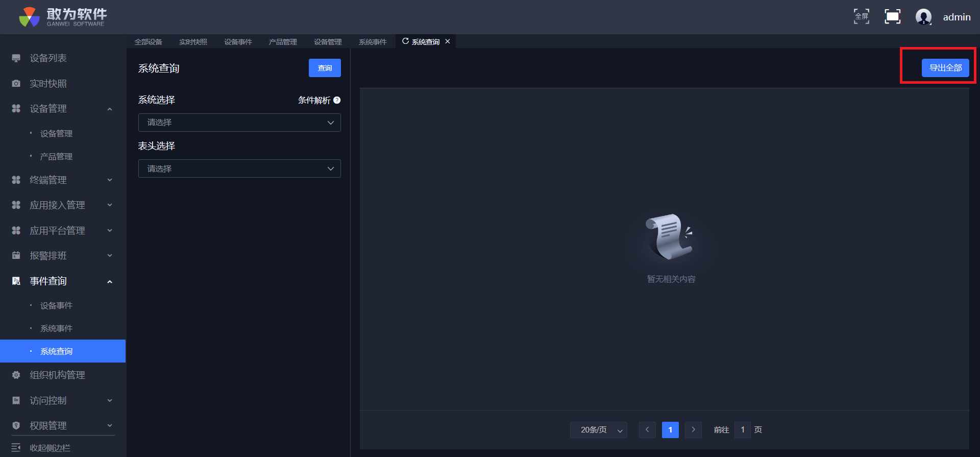Switch to the 全部设备 tab
The height and width of the screenshot is (457, 980).
pyautogui.click(x=149, y=42)
